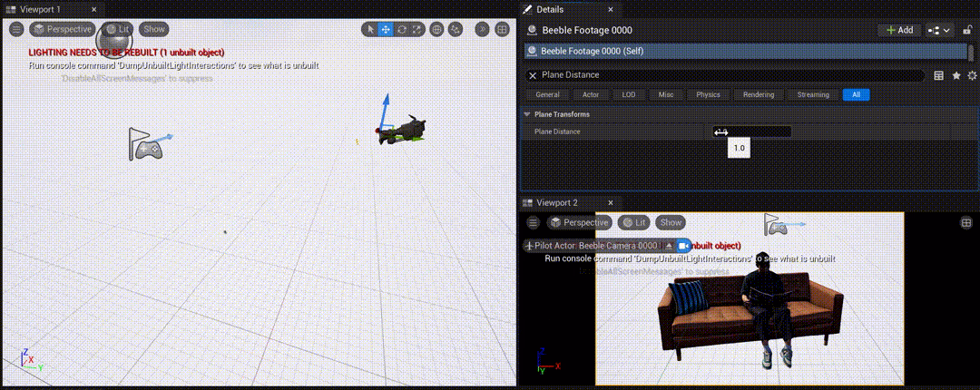Open the Details settings gear icon
980x390 pixels.
tap(972, 76)
